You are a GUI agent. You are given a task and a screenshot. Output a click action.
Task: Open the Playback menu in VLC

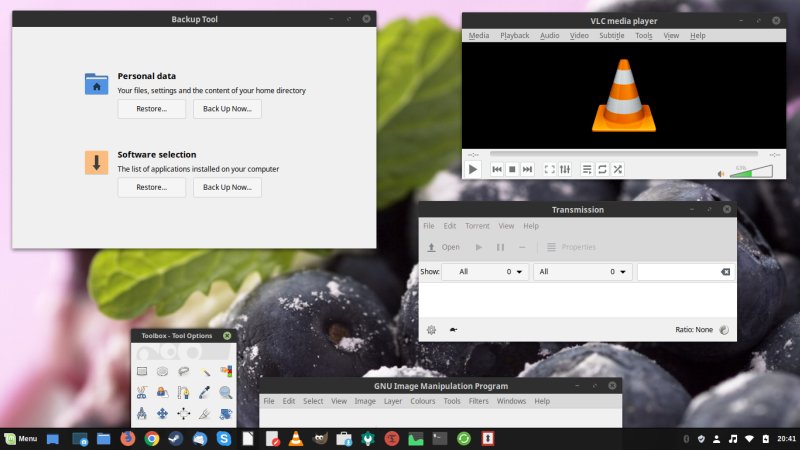click(x=514, y=36)
